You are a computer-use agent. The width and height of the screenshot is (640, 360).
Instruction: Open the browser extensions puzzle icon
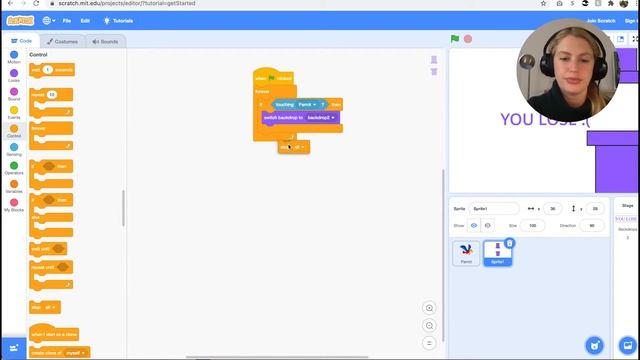611,3
